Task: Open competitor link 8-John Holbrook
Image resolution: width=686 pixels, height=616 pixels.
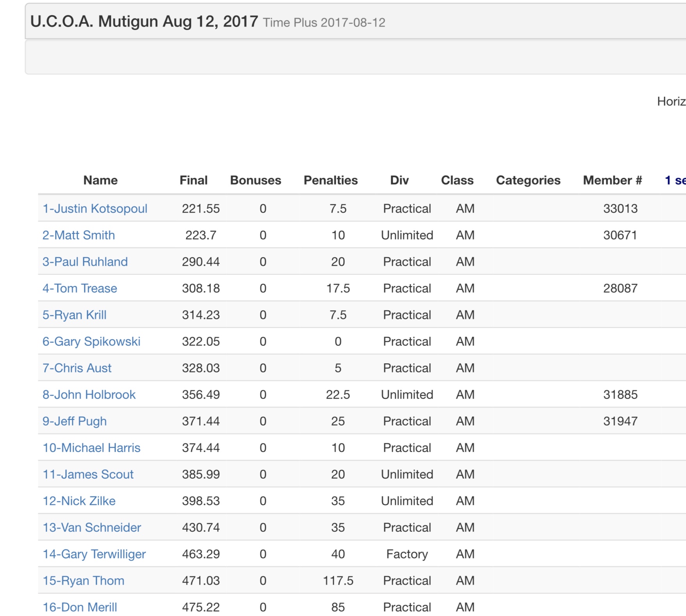Action: [x=89, y=394]
